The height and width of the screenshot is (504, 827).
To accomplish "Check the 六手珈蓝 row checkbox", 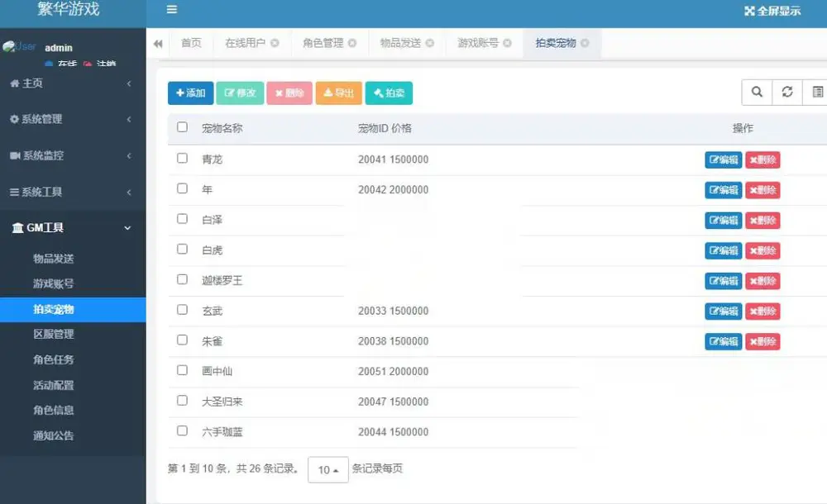I will click(x=183, y=430).
